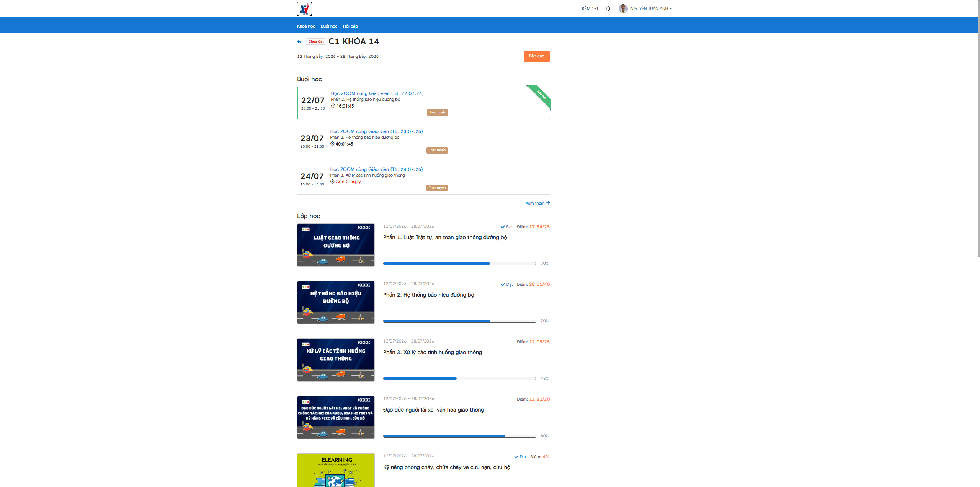Click the Đạt checkmark for Phần 2
Viewport: 980px width, 487px height.
coord(503,284)
